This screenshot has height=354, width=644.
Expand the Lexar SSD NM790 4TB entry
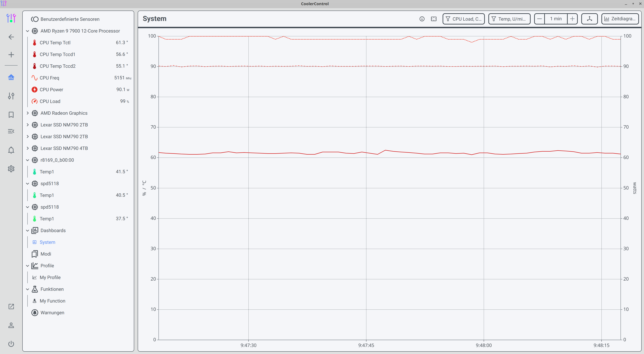click(x=28, y=148)
